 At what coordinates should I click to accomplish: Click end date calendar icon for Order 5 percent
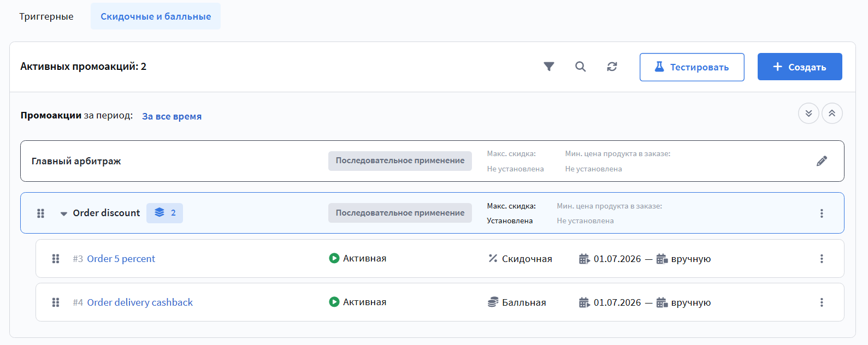pos(662,259)
